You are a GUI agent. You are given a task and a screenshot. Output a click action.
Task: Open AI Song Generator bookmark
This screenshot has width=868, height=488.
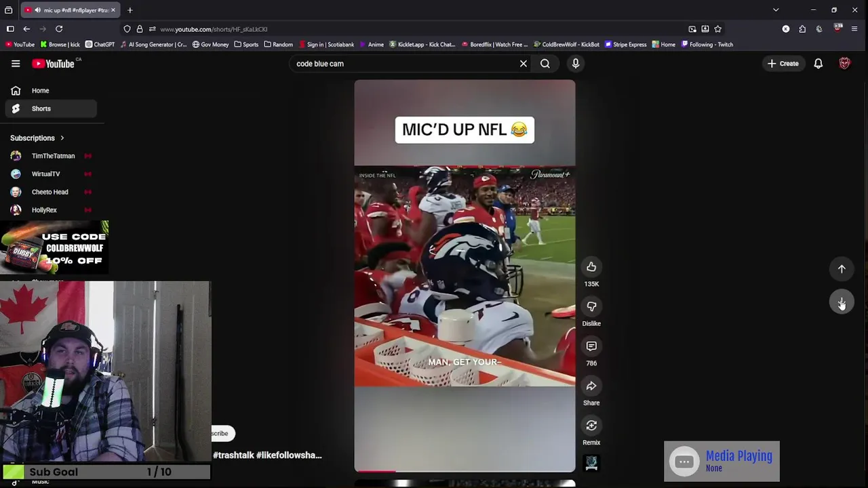(153, 45)
